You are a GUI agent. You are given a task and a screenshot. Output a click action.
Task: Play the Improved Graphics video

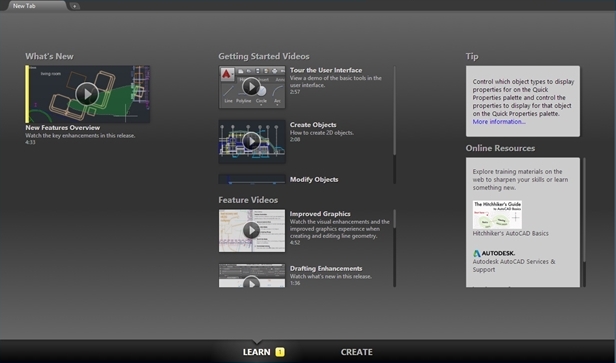point(252,231)
